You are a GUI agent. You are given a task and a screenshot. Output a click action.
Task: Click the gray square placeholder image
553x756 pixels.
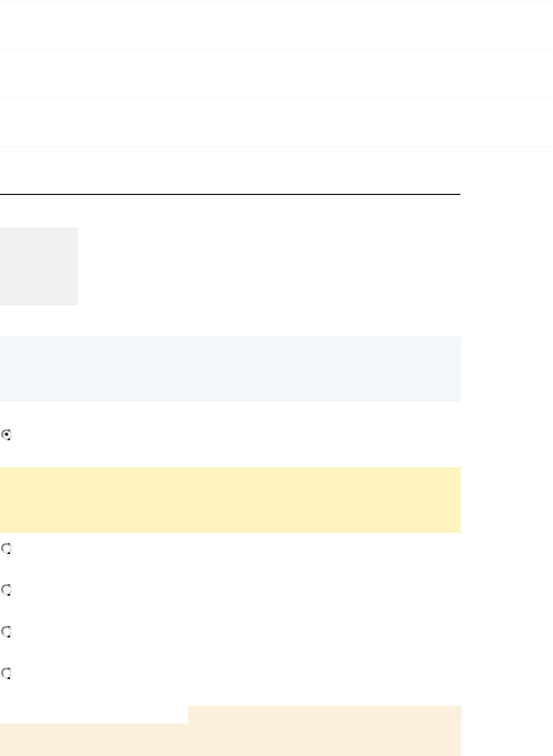[x=39, y=266]
